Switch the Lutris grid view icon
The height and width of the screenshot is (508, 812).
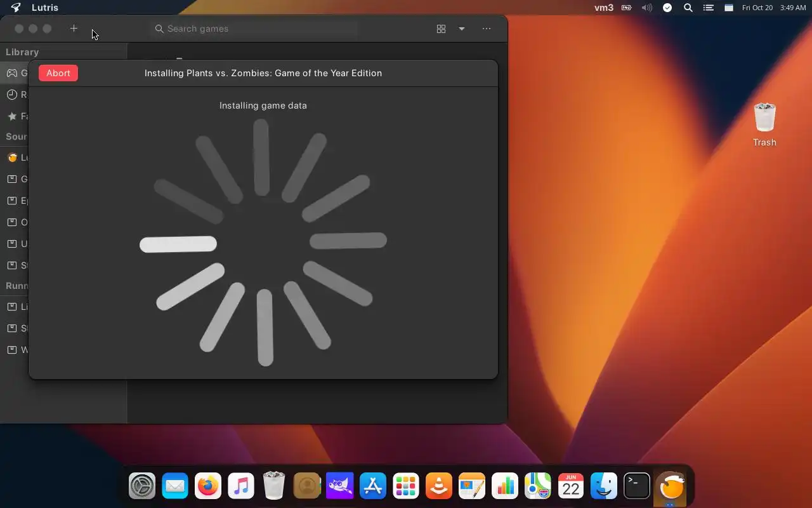point(441,29)
